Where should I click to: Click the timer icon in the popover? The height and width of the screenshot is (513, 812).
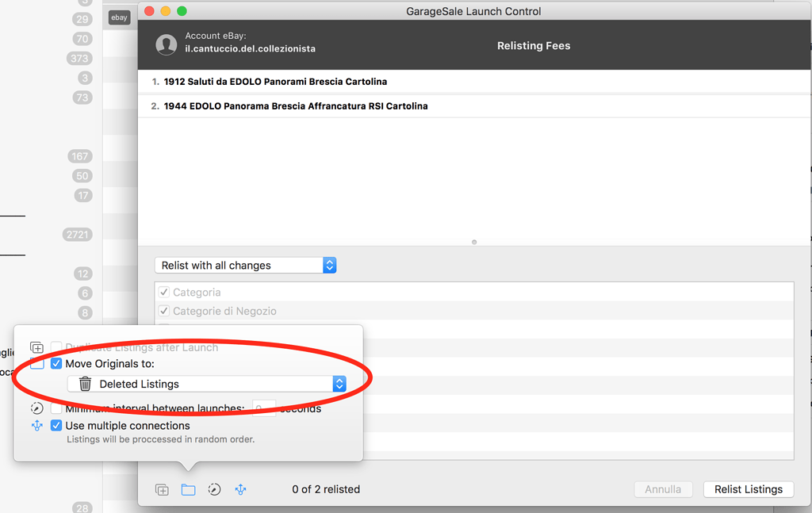(36, 408)
